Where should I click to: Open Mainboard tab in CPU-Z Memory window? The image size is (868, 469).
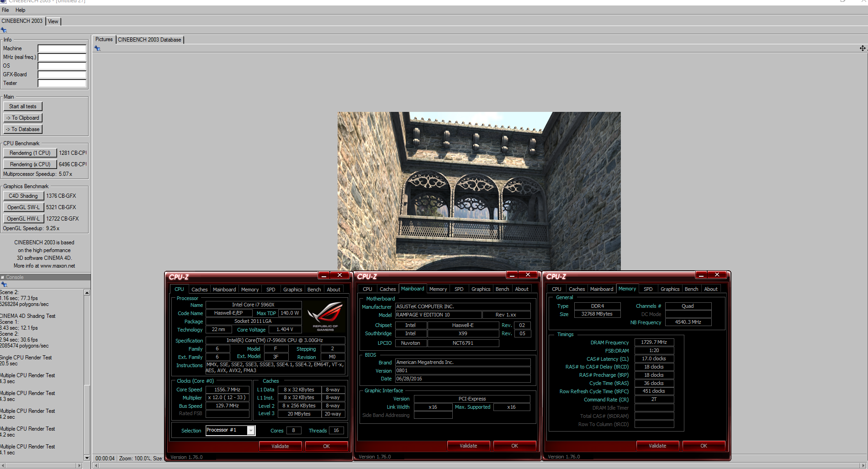[602, 289]
